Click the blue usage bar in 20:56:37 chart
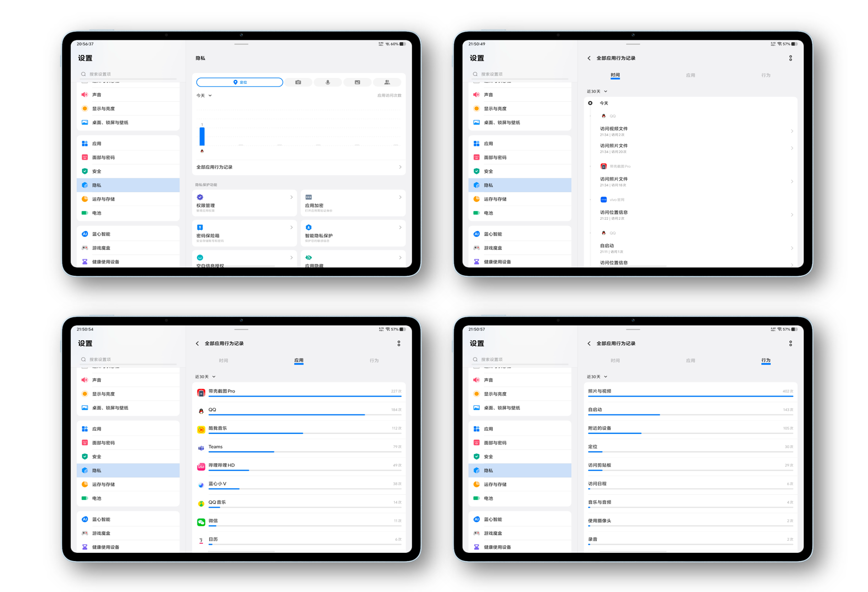Screen dimensions: 868x592 [x=202, y=136]
